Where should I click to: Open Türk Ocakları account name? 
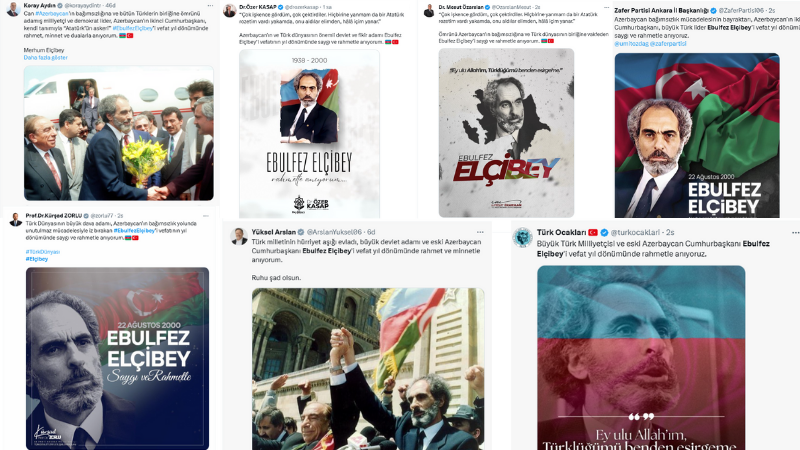pyautogui.click(x=561, y=232)
